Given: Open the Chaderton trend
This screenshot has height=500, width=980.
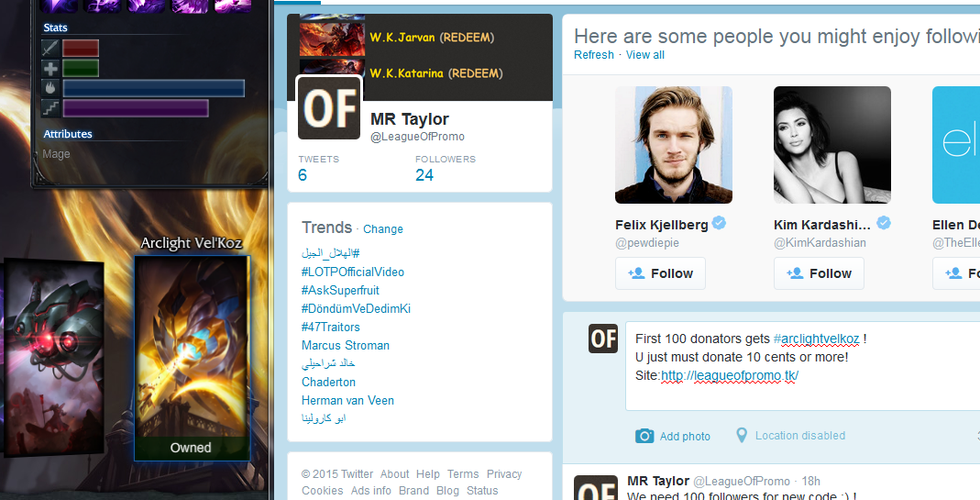Looking at the screenshot, I should pyautogui.click(x=328, y=382).
